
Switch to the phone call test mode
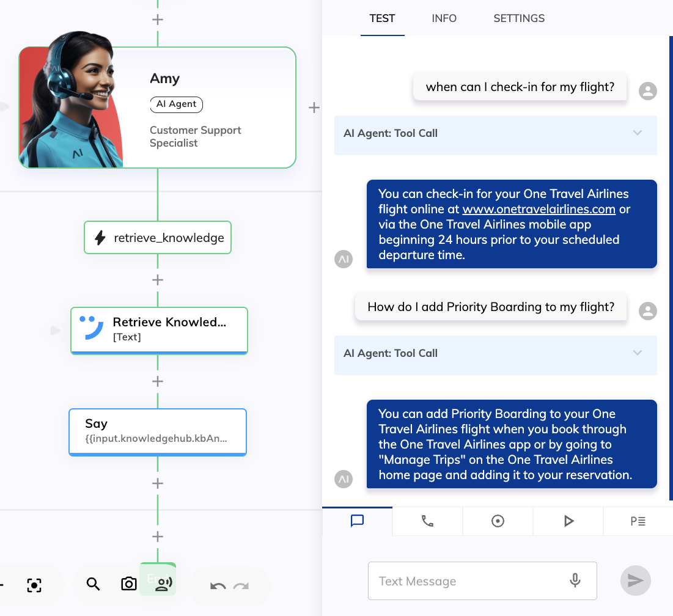[x=427, y=521]
